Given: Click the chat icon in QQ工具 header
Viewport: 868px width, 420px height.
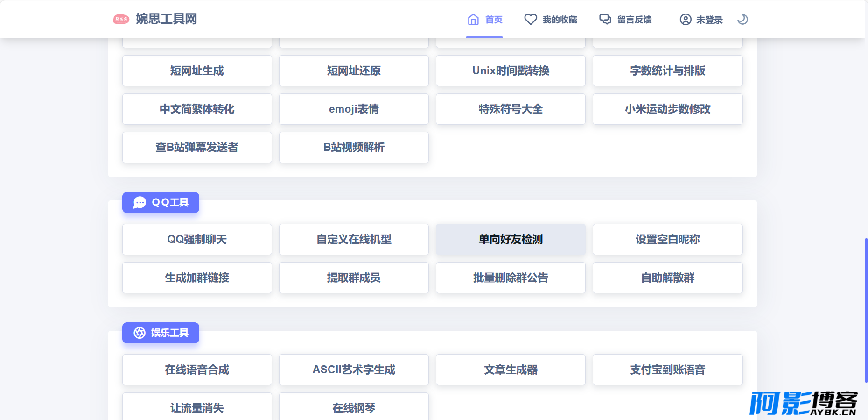Looking at the screenshot, I should pos(140,202).
